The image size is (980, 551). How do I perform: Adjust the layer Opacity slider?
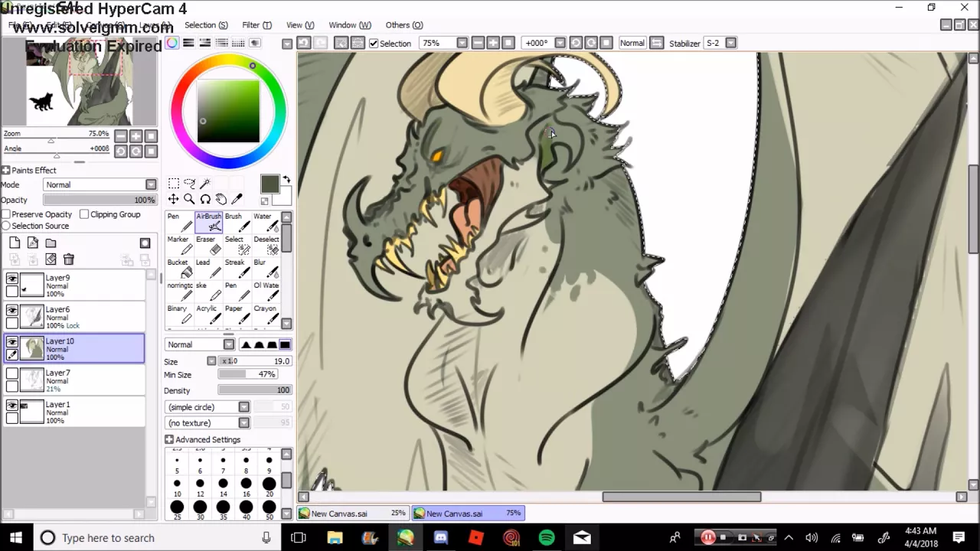pos(100,200)
